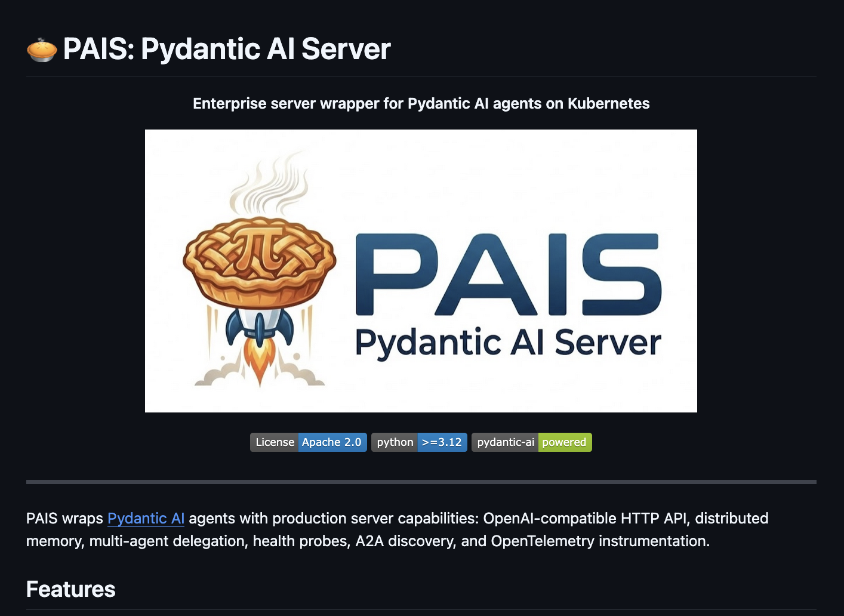Click the large PAIS wordmark in banner
Screen dimensions: 844x616
[508, 275]
